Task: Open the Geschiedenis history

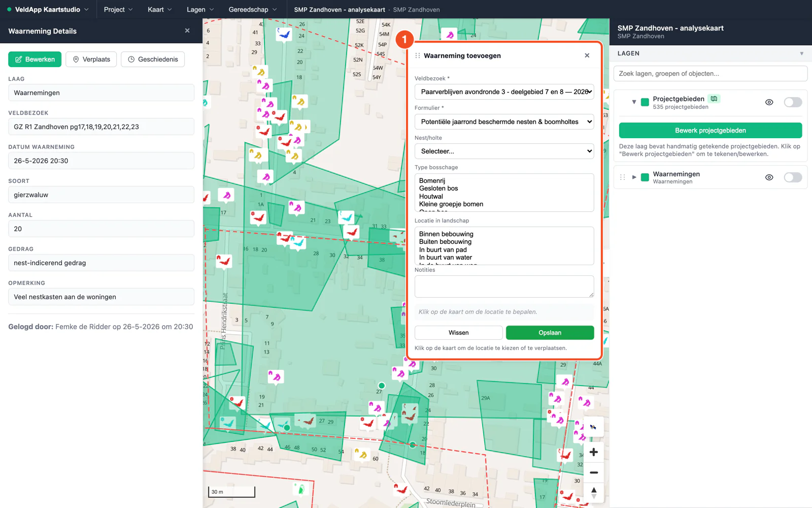Action: tap(153, 59)
